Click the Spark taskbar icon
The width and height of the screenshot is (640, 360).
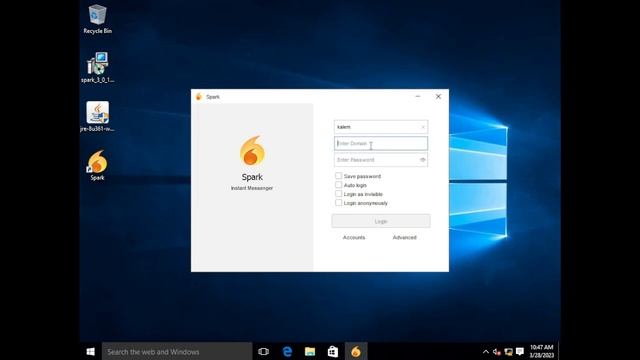[356, 351]
